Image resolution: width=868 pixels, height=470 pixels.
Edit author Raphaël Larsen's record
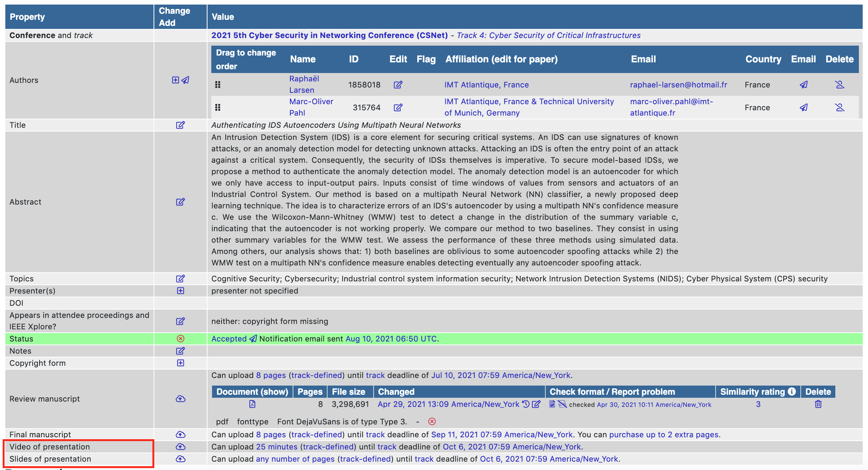click(398, 84)
